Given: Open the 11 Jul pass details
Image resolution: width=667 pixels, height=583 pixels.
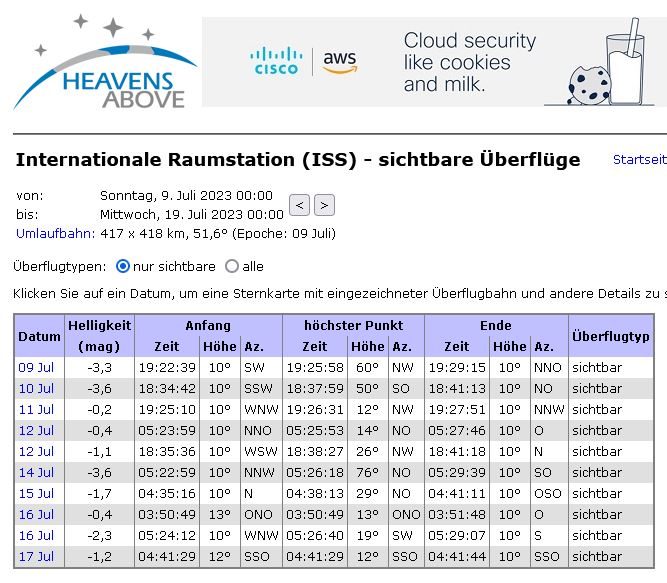Looking at the screenshot, I should pyautogui.click(x=36, y=410).
